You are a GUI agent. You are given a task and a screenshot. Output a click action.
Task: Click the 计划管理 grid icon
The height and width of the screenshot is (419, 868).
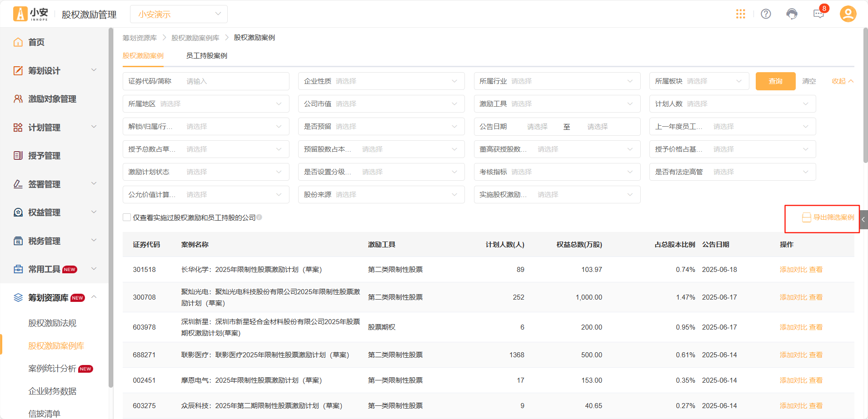coord(18,128)
